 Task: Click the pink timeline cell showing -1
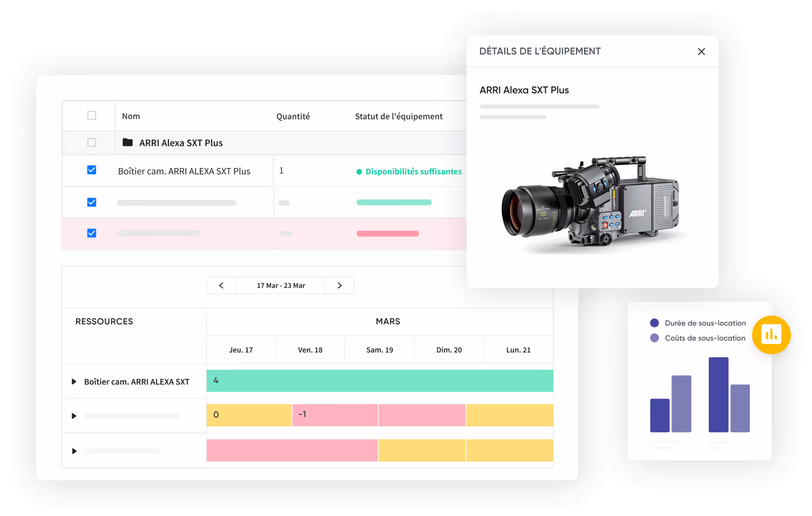click(335, 415)
